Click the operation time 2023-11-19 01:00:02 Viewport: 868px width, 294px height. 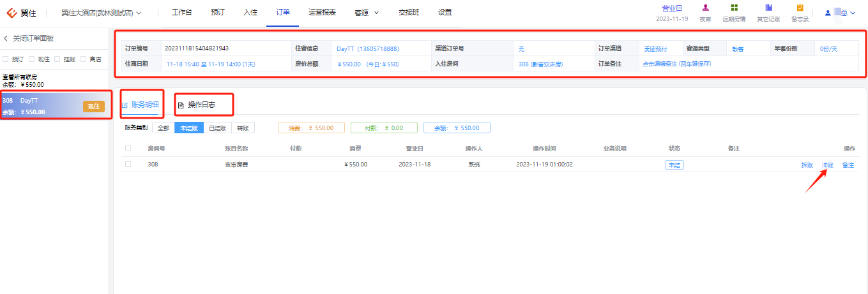click(x=544, y=165)
